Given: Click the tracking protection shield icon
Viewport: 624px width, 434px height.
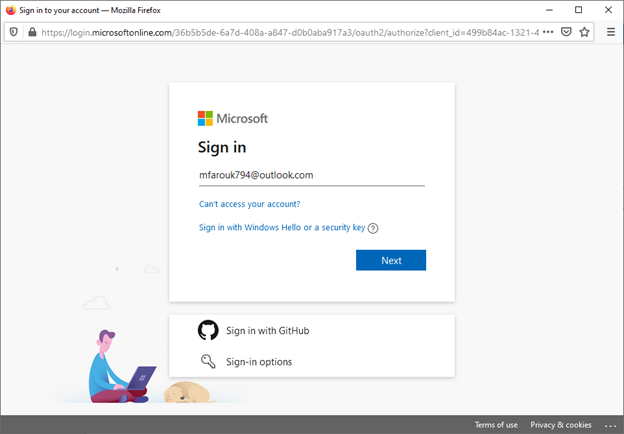Looking at the screenshot, I should coord(14,32).
